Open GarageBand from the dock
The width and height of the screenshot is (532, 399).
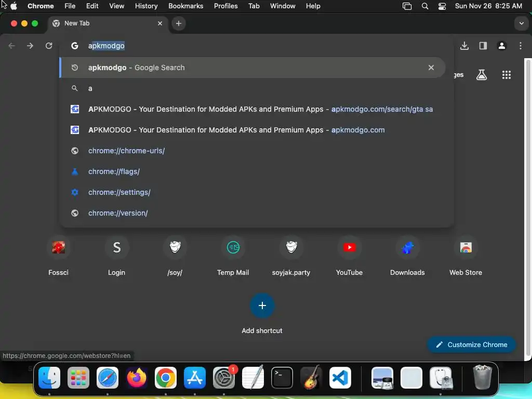311,377
